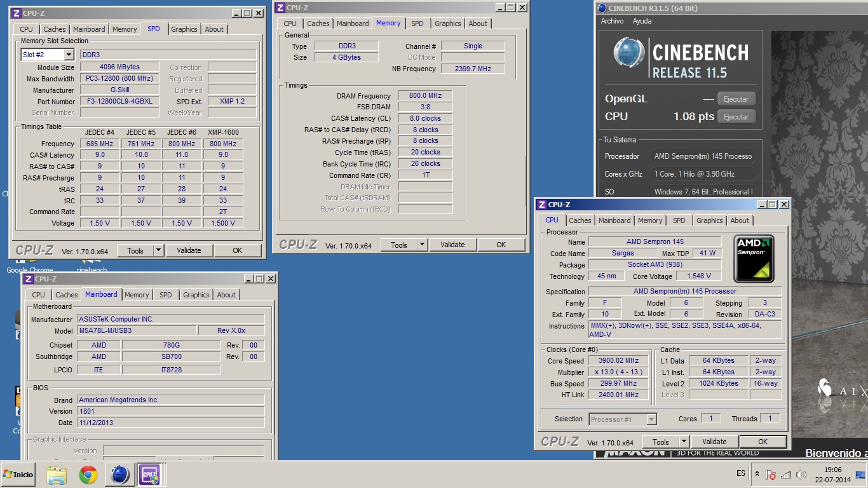Show hidden tray icons arrow
This screenshot has height=488, width=868.
(x=757, y=474)
